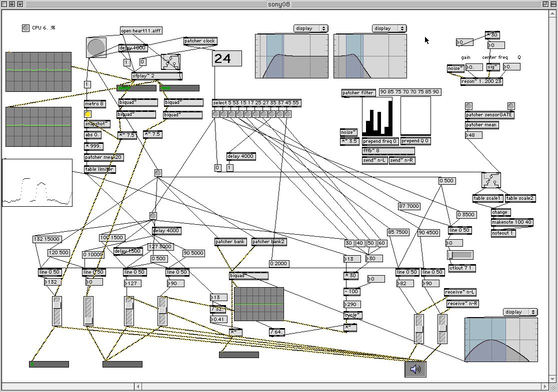558x392 pixels.
Task: Click the number box showing 48
Action: click(x=473, y=135)
